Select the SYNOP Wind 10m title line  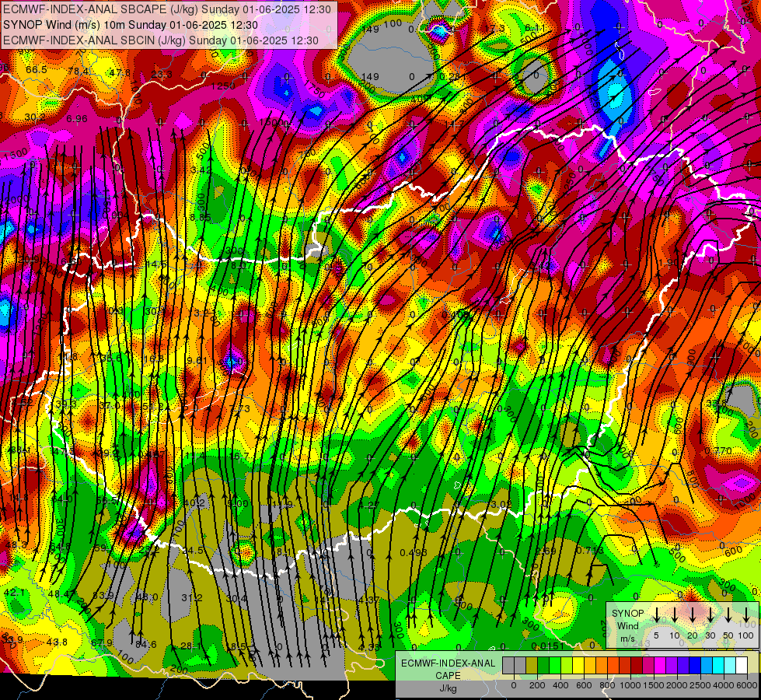point(131,25)
